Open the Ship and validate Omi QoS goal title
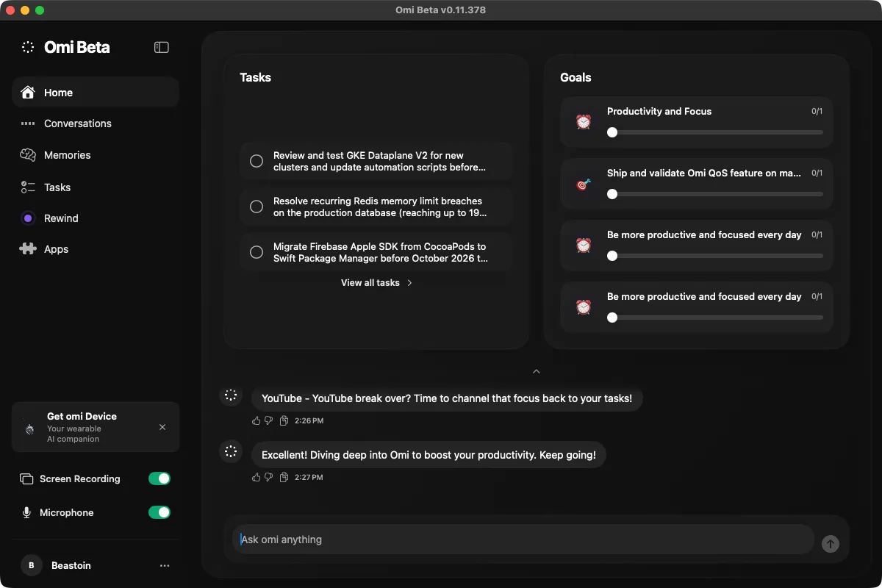The image size is (882, 588). (x=704, y=173)
